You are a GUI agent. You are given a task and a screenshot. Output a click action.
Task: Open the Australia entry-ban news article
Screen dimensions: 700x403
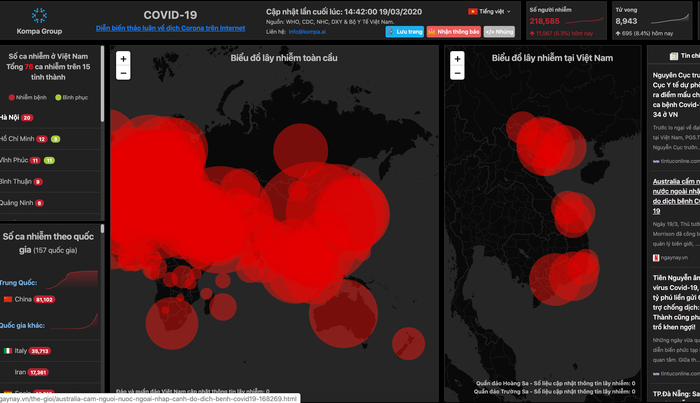click(x=676, y=196)
